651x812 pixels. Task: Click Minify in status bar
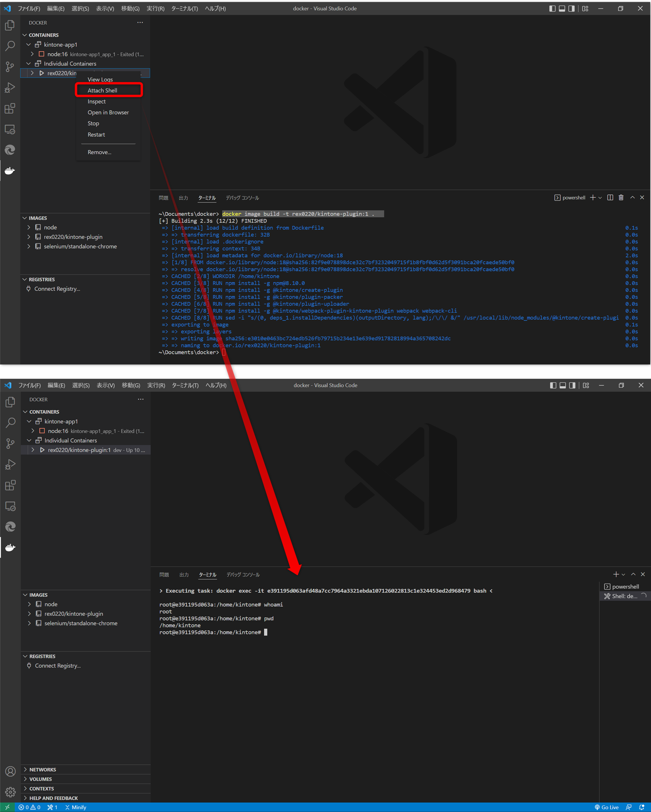click(76, 807)
